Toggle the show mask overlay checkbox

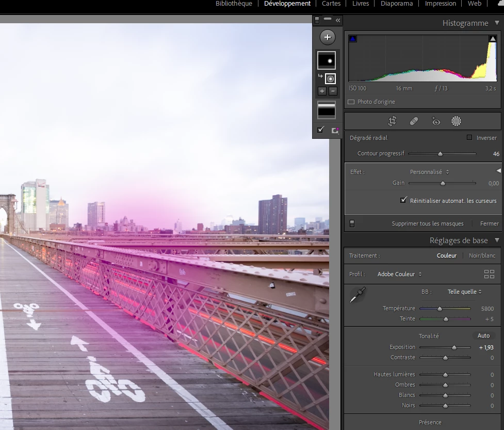[x=320, y=130]
